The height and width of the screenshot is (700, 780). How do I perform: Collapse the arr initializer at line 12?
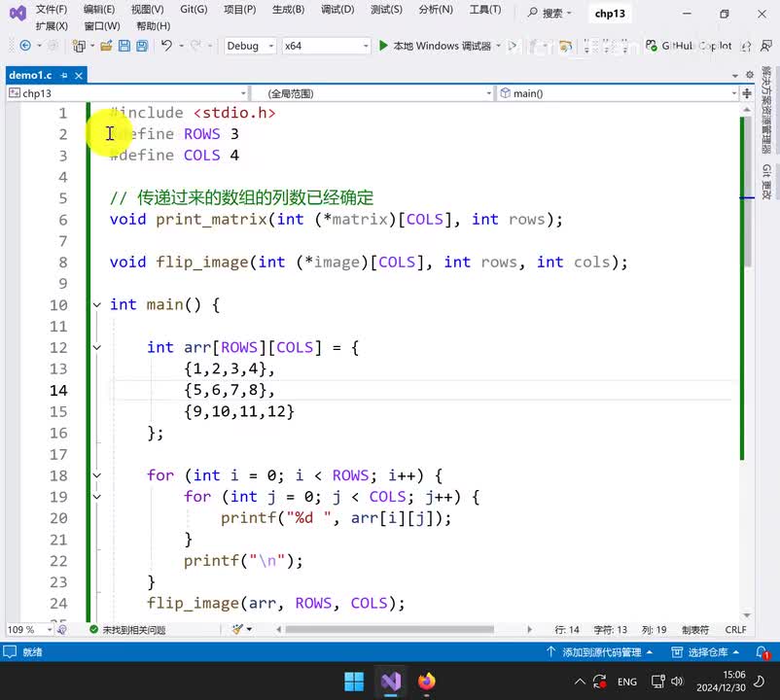click(97, 347)
